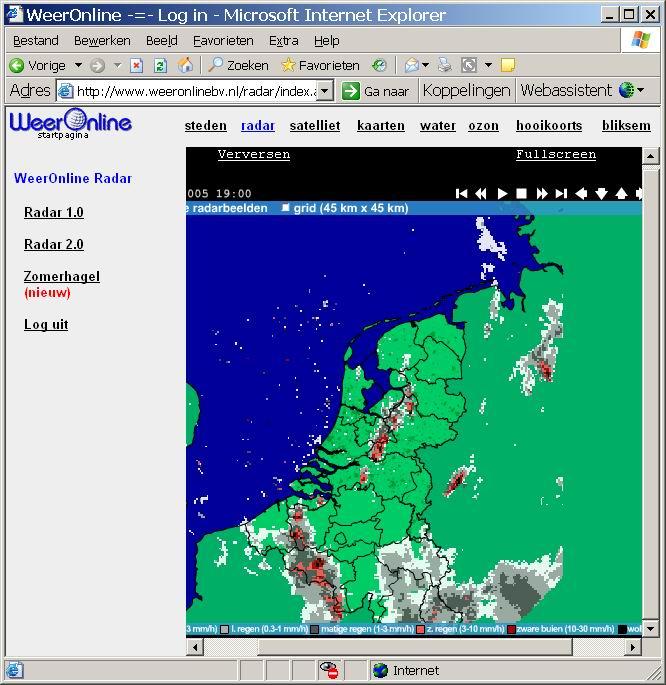This screenshot has height=685, width=666.
Task: Open the Help menu
Action: pyautogui.click(x=327, y=41)
